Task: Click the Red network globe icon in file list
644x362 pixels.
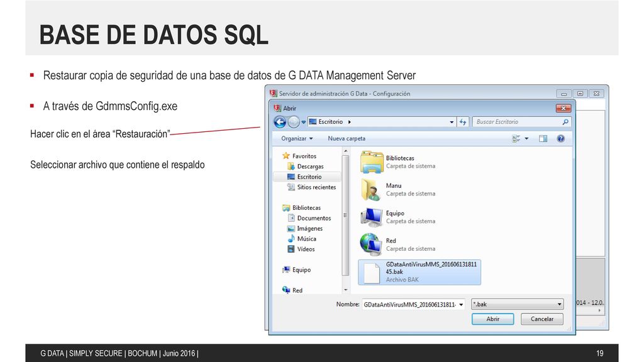Action: click(x=370, y=244)
